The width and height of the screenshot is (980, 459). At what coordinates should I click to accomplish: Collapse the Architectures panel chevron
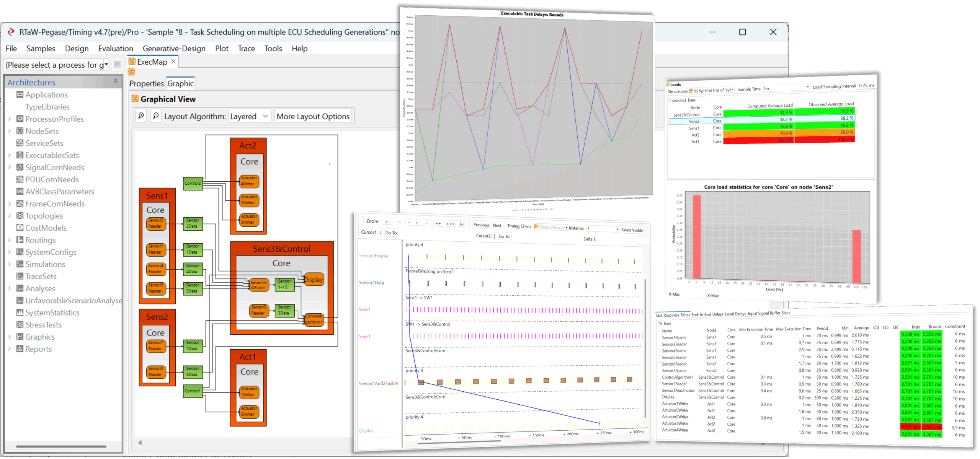pyautogui.click(x=116, y=81)
